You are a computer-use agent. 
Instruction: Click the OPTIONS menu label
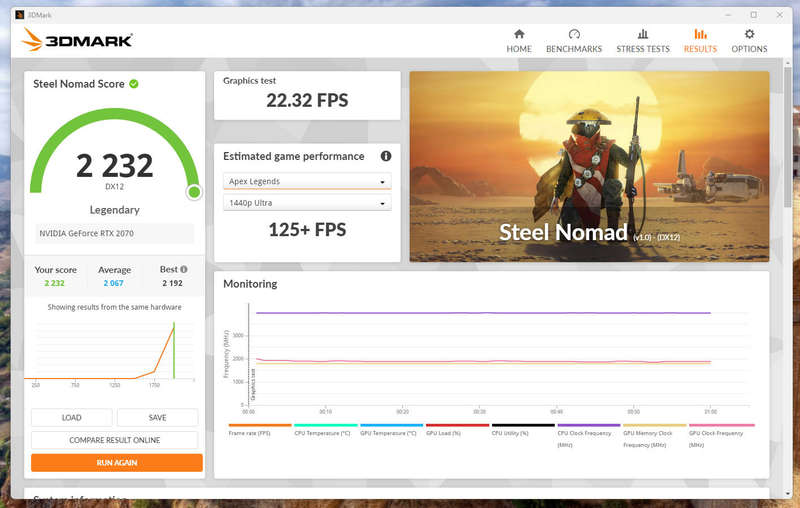[x=749, y=49]
